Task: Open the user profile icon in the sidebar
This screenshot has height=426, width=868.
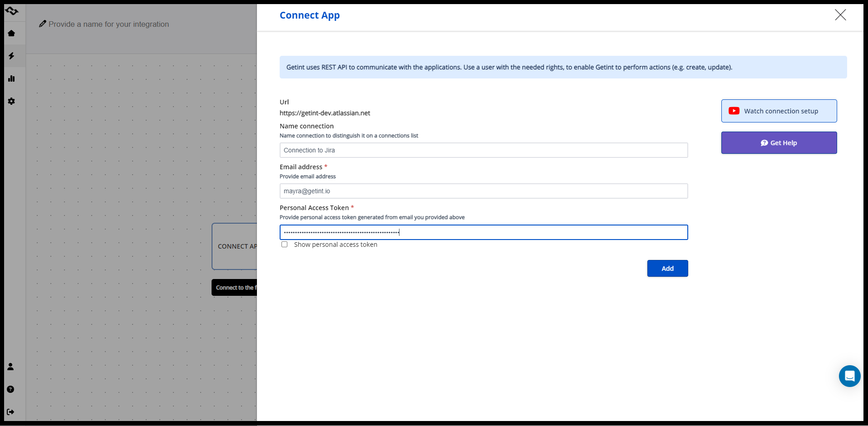Action: tap(10, 367)
